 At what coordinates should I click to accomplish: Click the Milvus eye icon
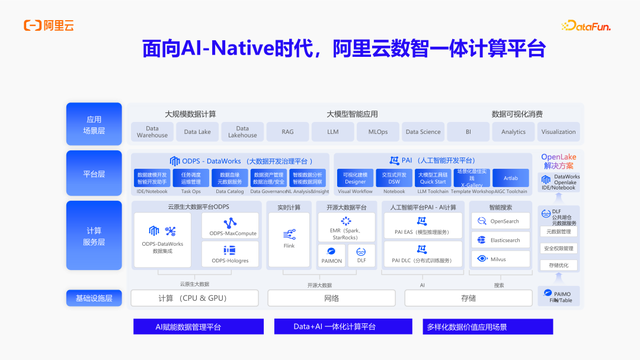click(x=482, y=259)
